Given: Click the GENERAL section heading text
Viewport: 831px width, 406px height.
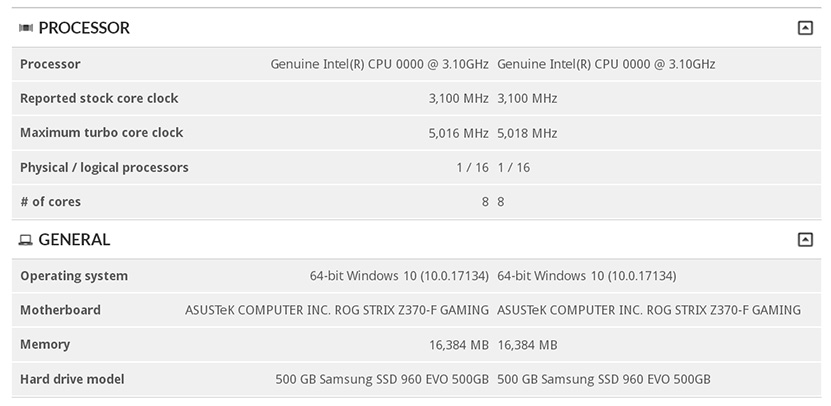Looking at the screenshot, I should (74, 240).
